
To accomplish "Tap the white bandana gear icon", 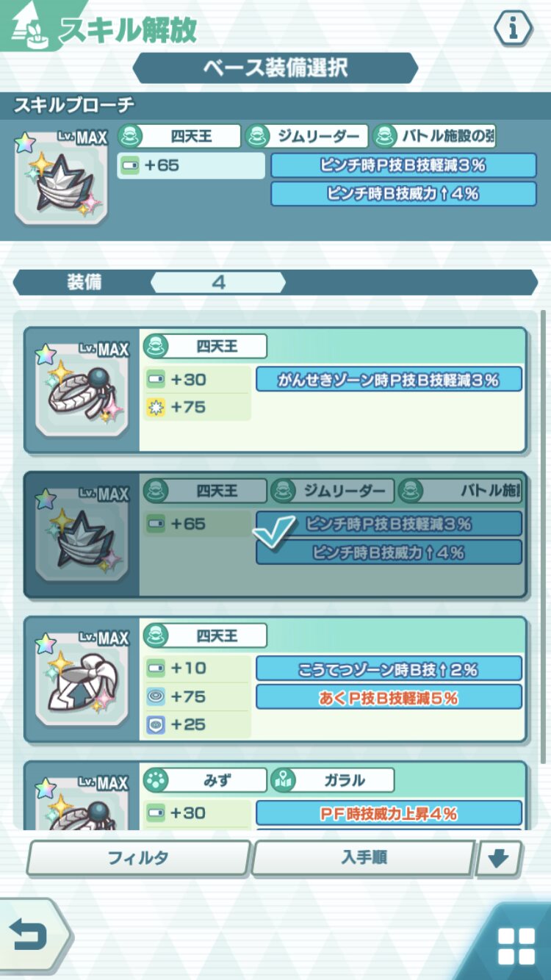I will point(81,679).
